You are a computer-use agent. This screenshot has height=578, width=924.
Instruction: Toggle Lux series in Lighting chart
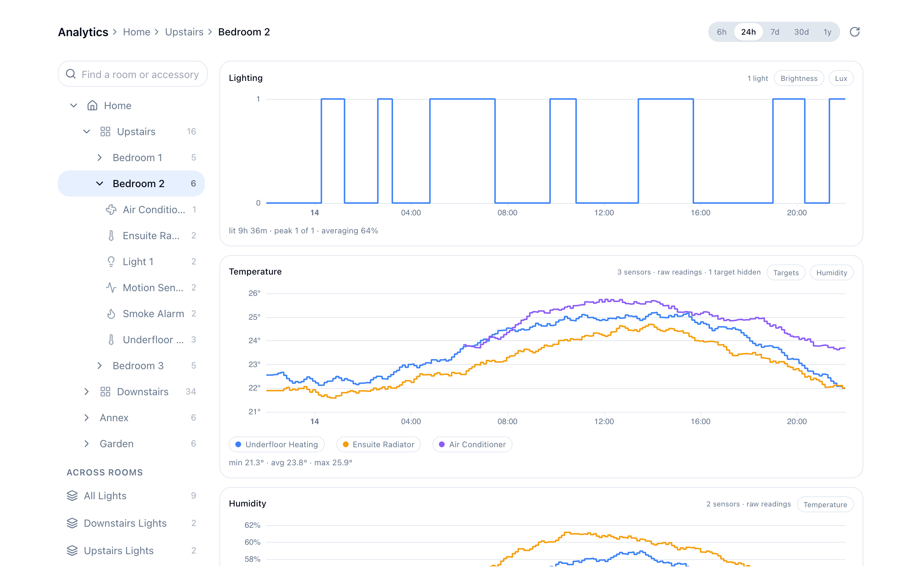point(841,78)
